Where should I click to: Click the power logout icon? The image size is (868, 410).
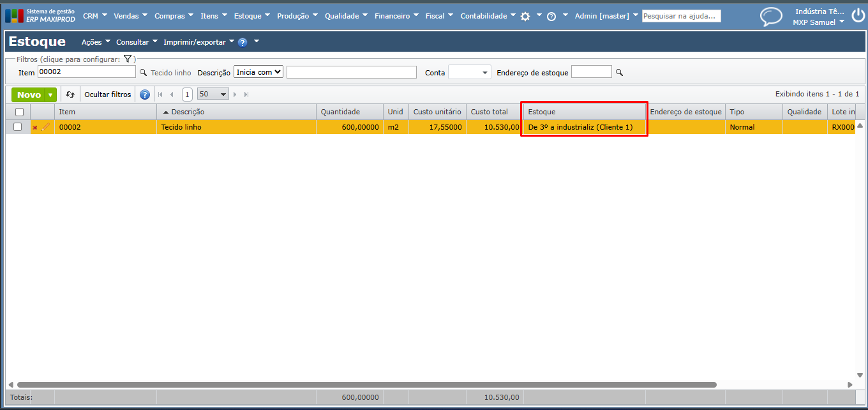(x=858, y=15)
